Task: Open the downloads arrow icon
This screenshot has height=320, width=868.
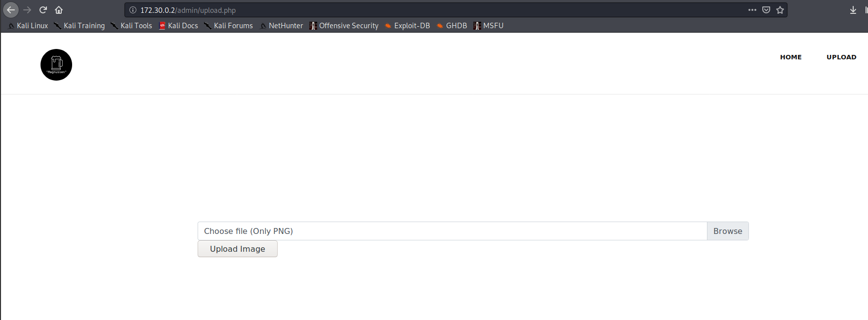Action: pos(853,10)
